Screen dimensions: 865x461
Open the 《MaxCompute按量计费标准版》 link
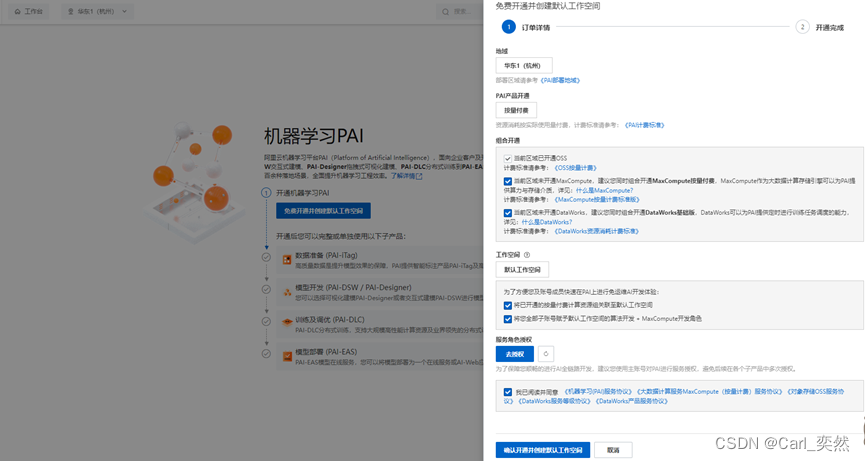597,200
